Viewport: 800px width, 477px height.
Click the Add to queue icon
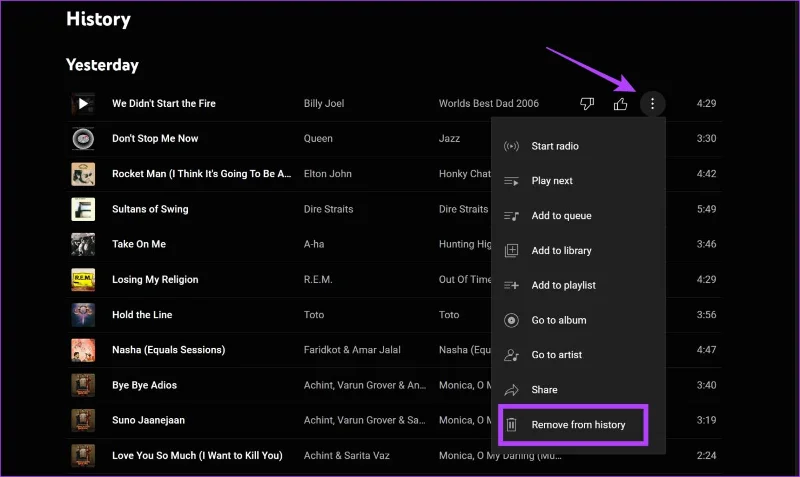(x=511, y=216)
